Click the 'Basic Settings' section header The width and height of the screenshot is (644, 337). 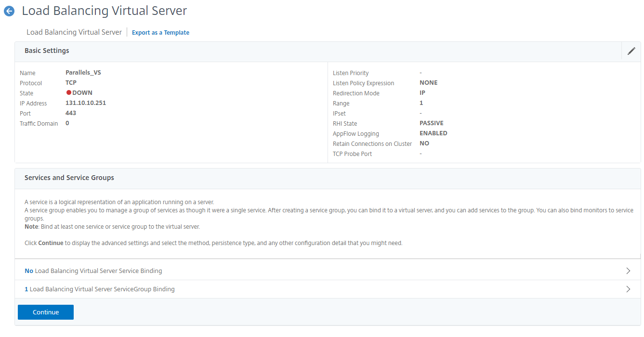point(47,51)
